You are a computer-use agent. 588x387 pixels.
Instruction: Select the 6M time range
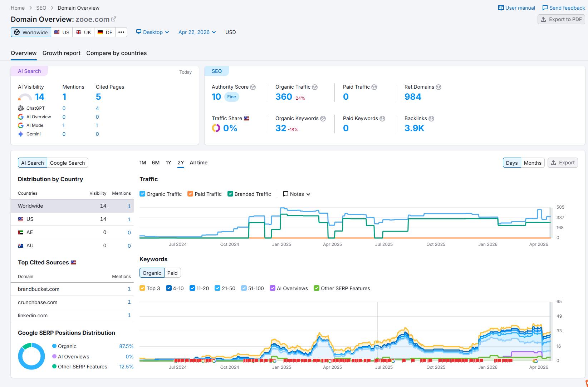coord(156,163)
